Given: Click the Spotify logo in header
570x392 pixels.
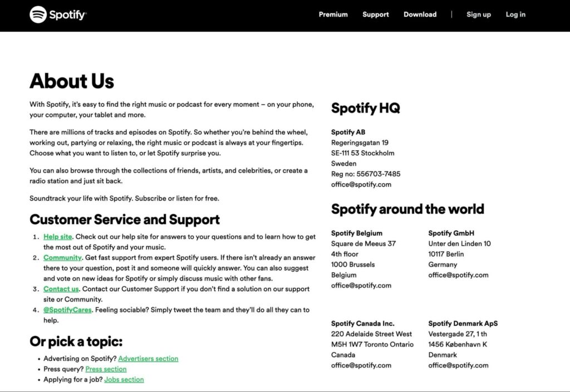Looking at the screenshot, I should pyautogui.click(x=58, y=14).
